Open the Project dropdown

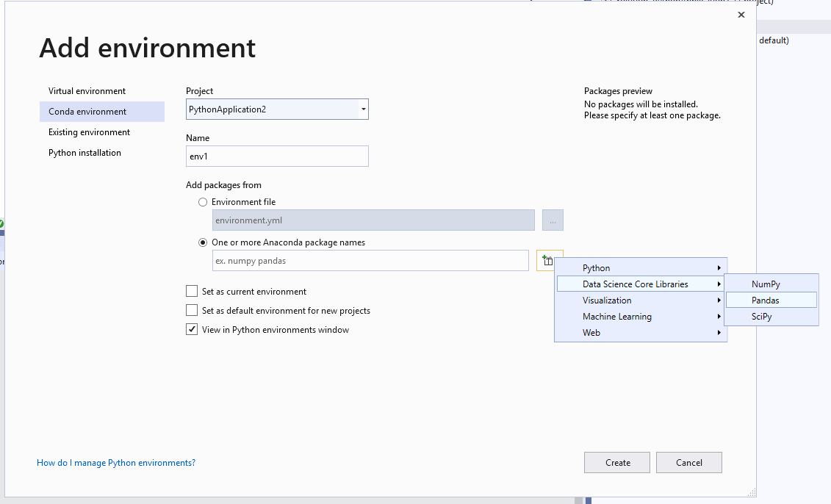point(363,108)
